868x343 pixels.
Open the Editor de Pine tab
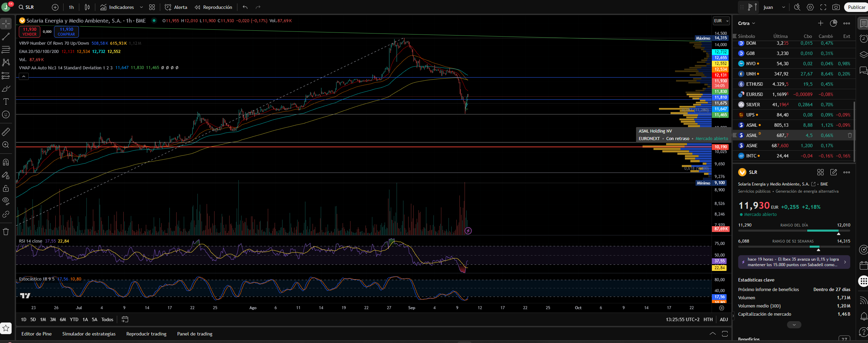[x=37, y=334]
